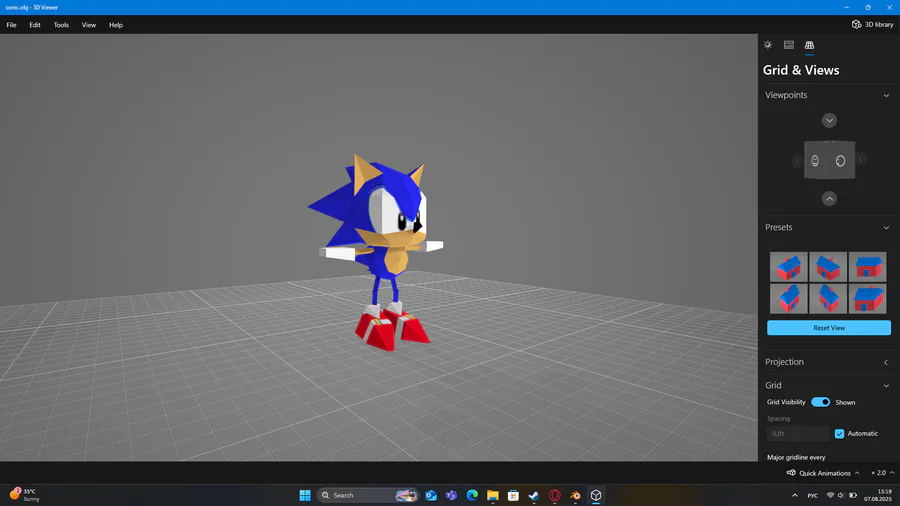The image size is (900, 506).
Task: Click the 3D Viewer taskbar icon
Action: click(x=596, y=495)
